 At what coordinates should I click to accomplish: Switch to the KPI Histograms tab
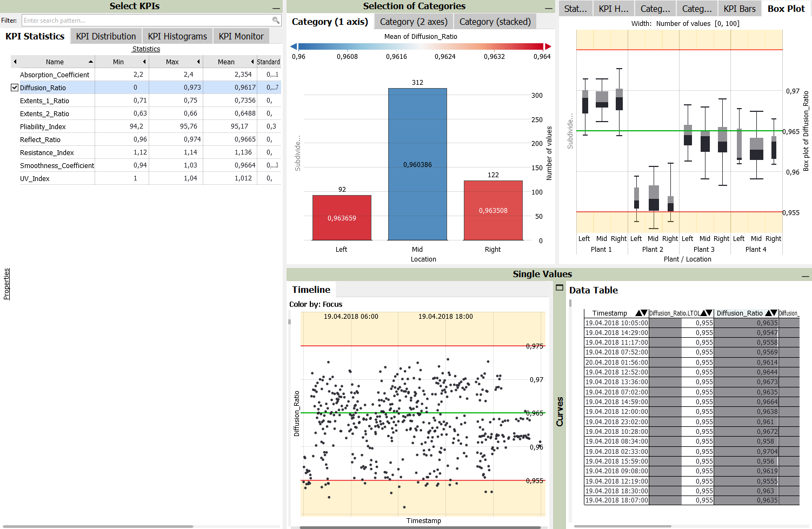(177, 36)
